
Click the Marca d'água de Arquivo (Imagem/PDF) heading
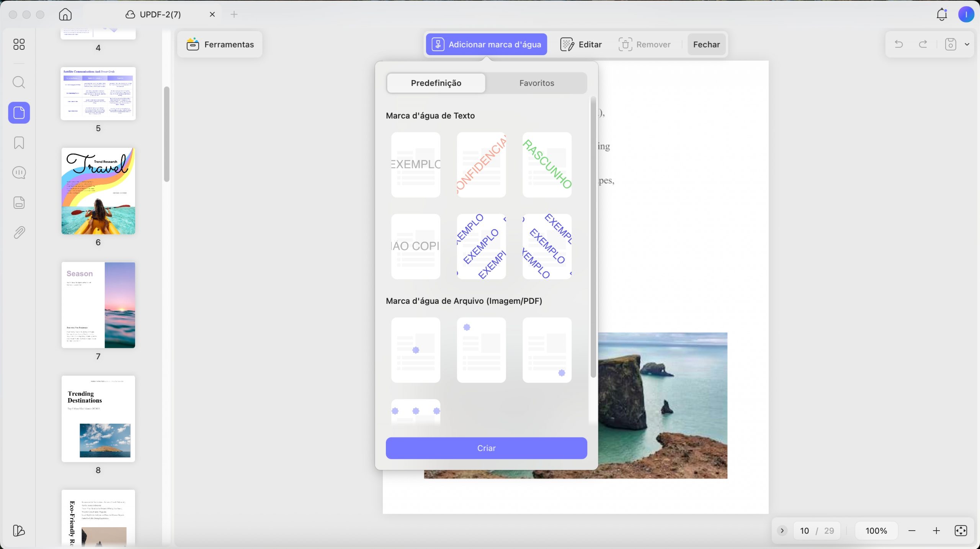(464, 301)
